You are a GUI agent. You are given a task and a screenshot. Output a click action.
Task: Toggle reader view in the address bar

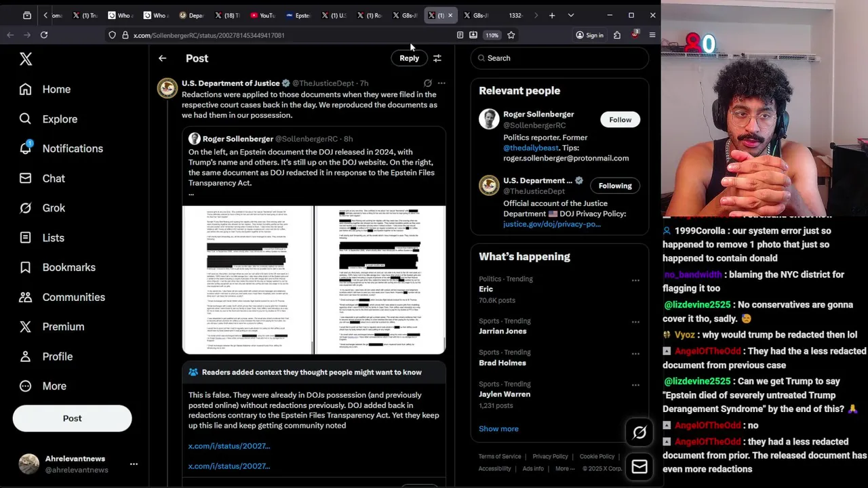pos(460,35)
